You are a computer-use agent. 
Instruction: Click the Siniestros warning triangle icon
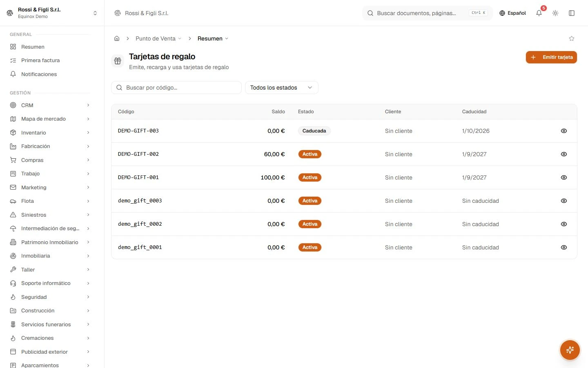click(13, 215)
